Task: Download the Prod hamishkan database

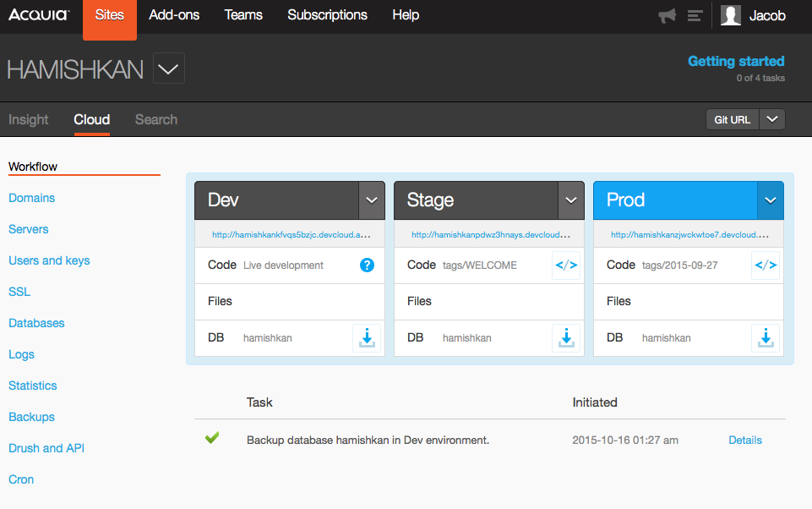Action: 766,338
